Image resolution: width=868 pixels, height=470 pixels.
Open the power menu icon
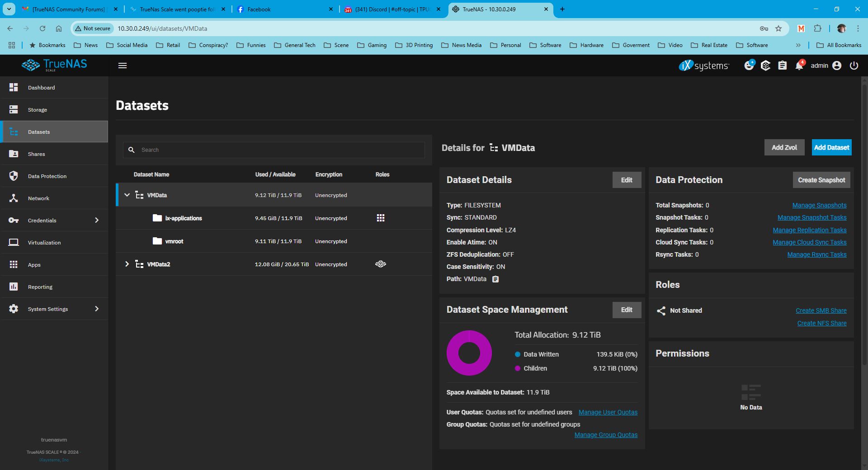(854, 66)
